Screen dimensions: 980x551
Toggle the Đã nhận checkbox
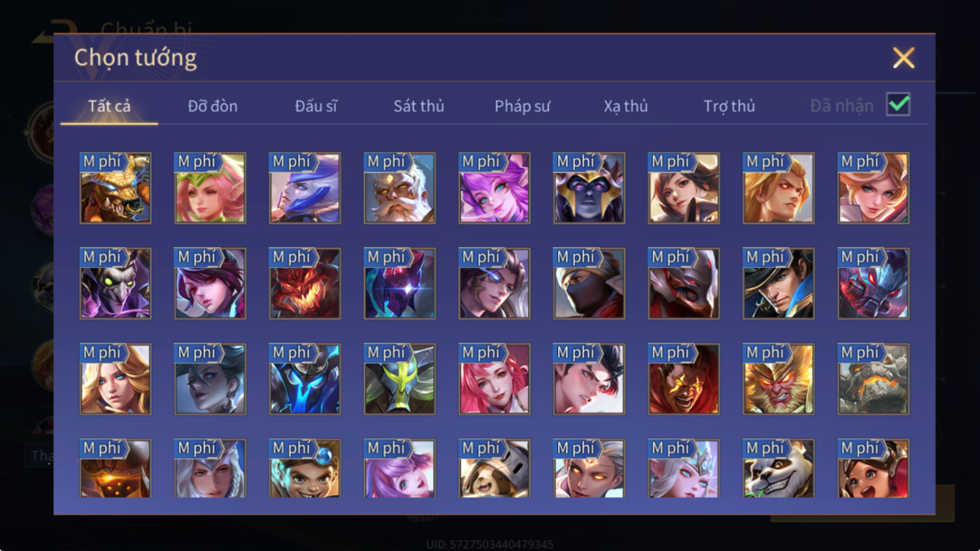click(898, 105)
